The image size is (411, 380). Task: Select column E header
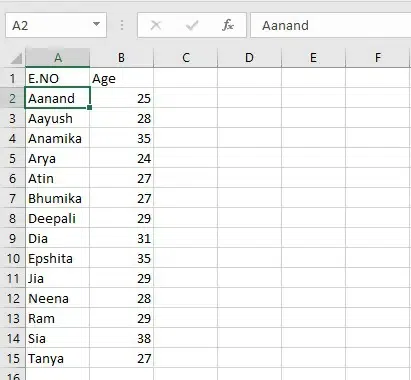click(x=313, y=58)
